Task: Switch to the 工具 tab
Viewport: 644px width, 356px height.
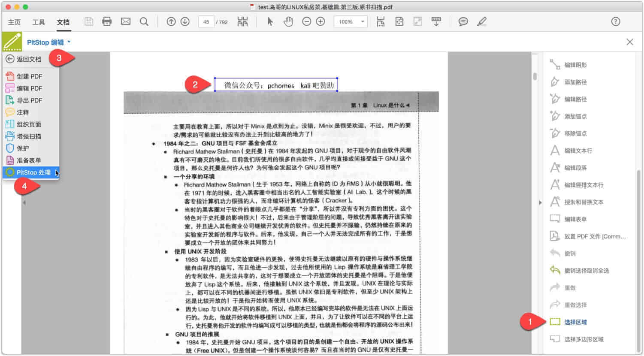Action: point(39,22)
